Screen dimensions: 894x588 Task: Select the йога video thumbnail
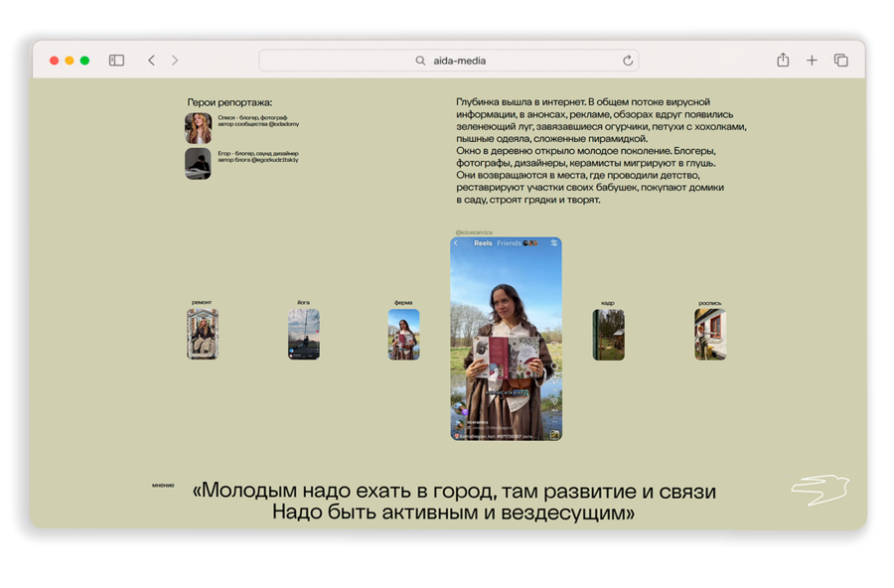pyautogui.click(x=304, y=334)
